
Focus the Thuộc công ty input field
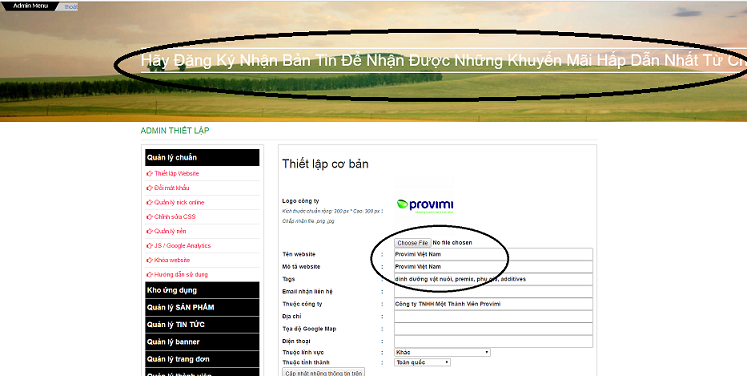494,304
